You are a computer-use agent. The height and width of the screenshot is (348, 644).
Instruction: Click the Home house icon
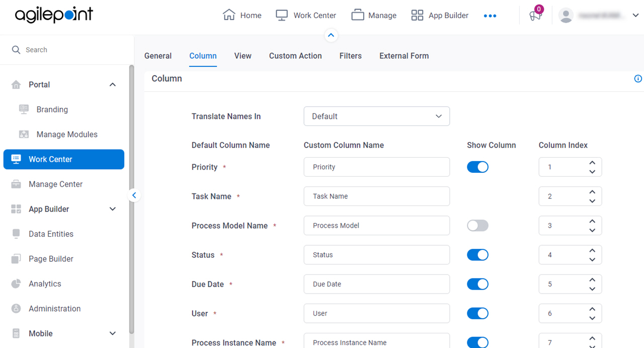click(x=229, y=15)
